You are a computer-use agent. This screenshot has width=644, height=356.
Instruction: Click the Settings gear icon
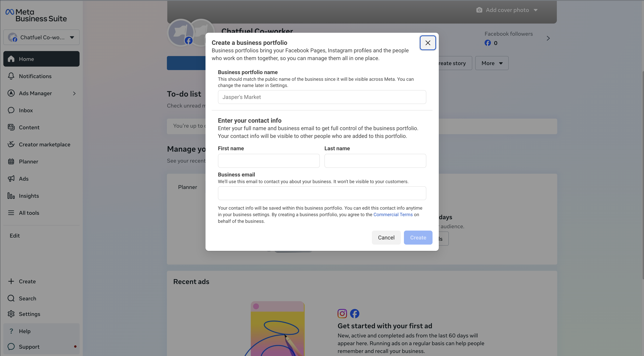coord(11,314)
